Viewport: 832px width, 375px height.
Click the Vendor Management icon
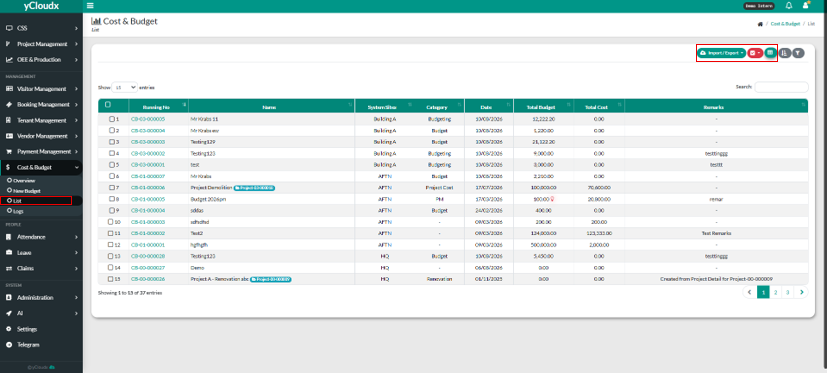pyautogui.click(x=9, y=136)
